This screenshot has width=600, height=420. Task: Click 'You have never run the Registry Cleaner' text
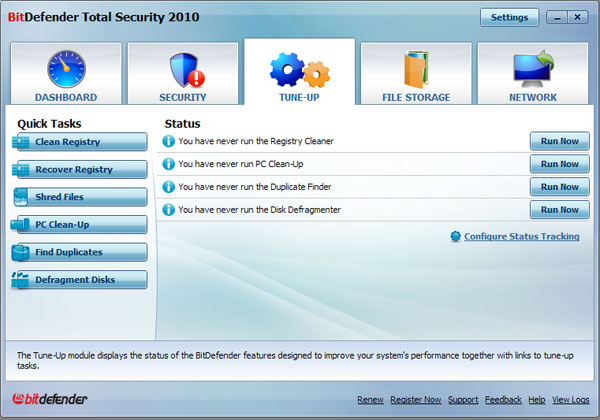[256, 141]
